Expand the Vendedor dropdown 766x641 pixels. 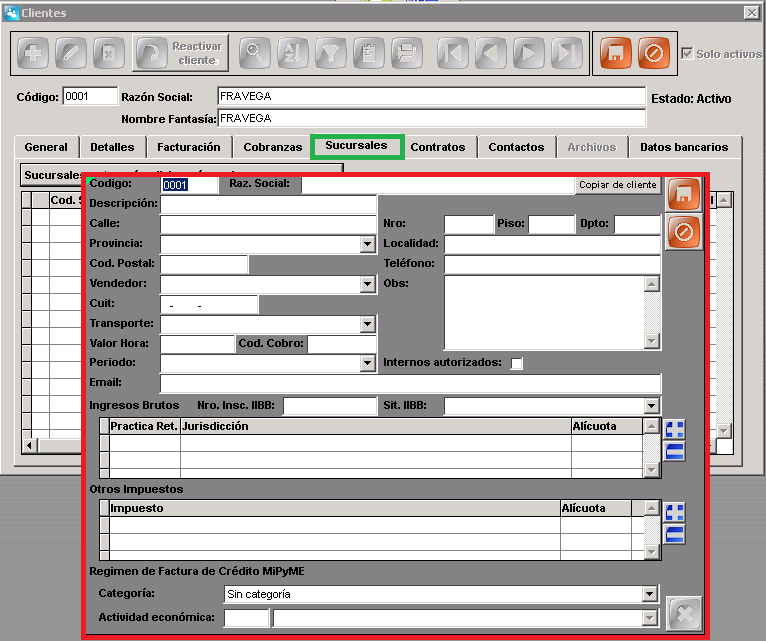pos(367,284)
